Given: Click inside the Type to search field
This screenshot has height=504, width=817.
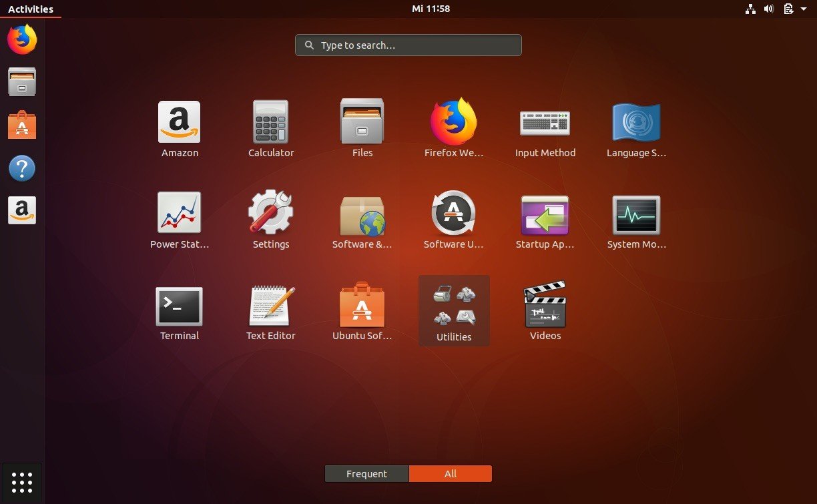Looking at the screenshot, I should click(408, 45).
